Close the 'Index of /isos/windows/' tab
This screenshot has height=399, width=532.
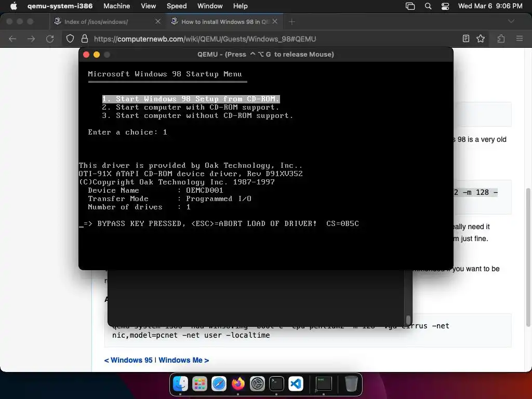coord(158,22)
